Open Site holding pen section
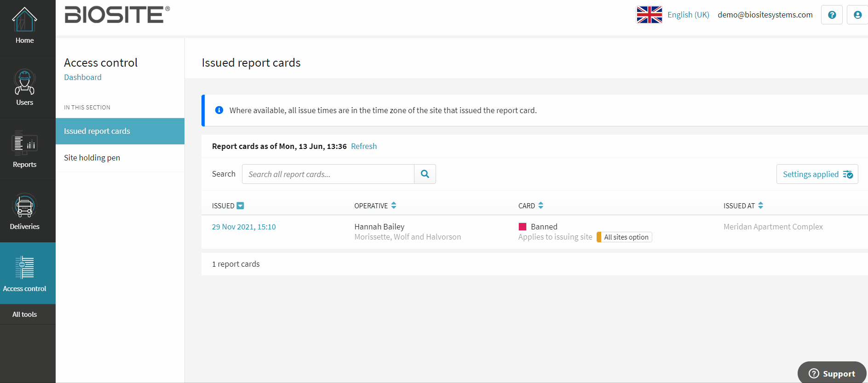 [x=92, y=158]
